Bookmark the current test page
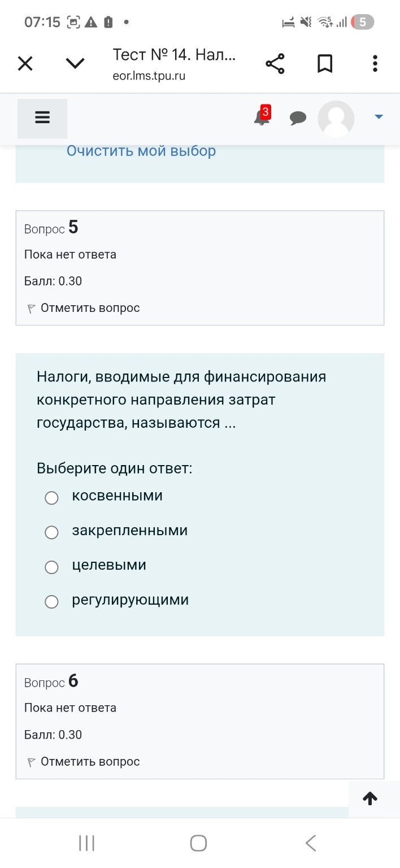This screenshot has width=400, height=868. click(325, 63)
